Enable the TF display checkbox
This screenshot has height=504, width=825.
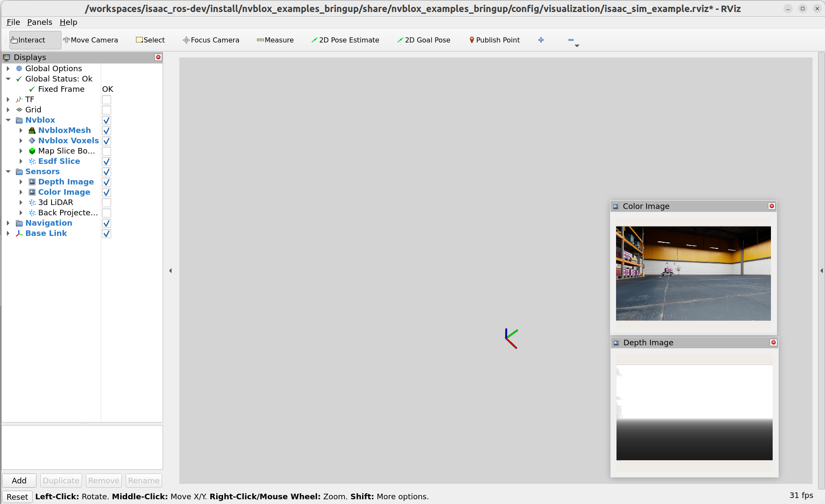pyautogui.click(x=106, y=100)
